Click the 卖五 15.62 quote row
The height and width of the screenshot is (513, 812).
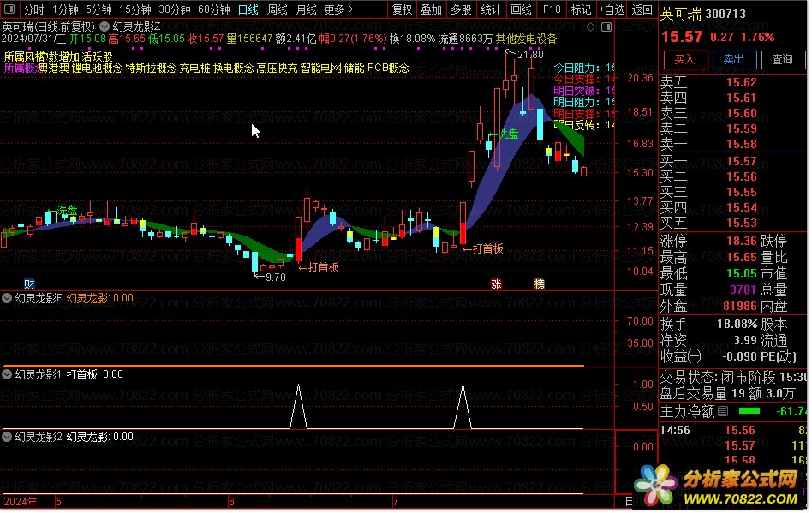point(732,83)
